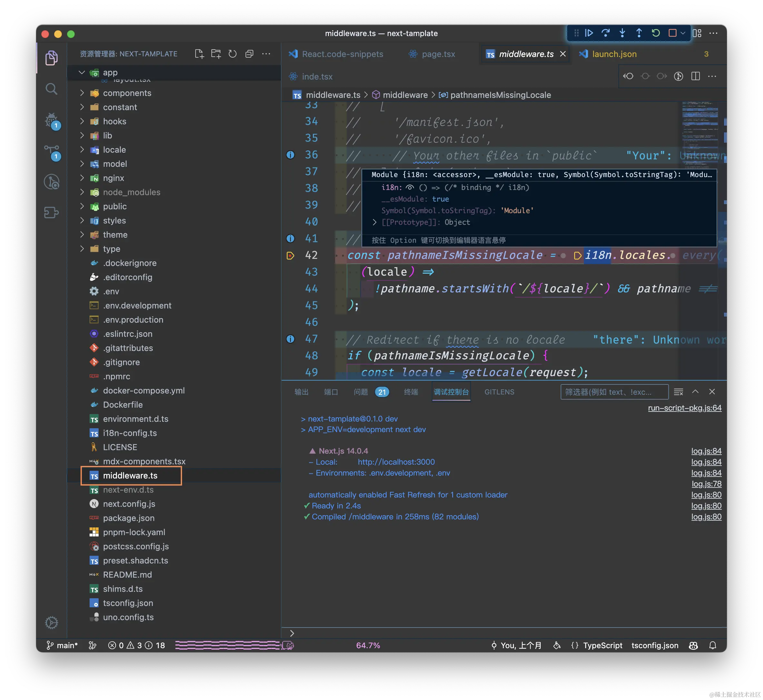Refresh the Explorer file tree
The width and height of the screenshot is (763, 700).
click(x=232, y=54)
